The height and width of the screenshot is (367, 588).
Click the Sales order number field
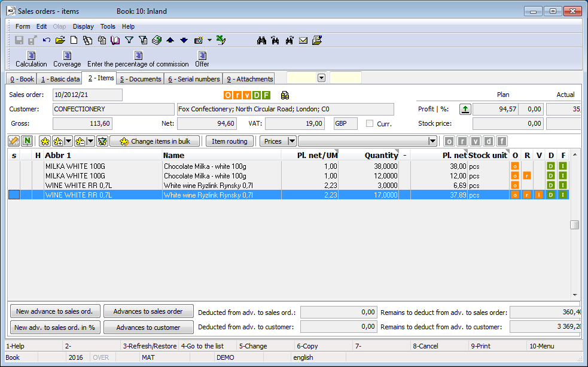point(87,95)
